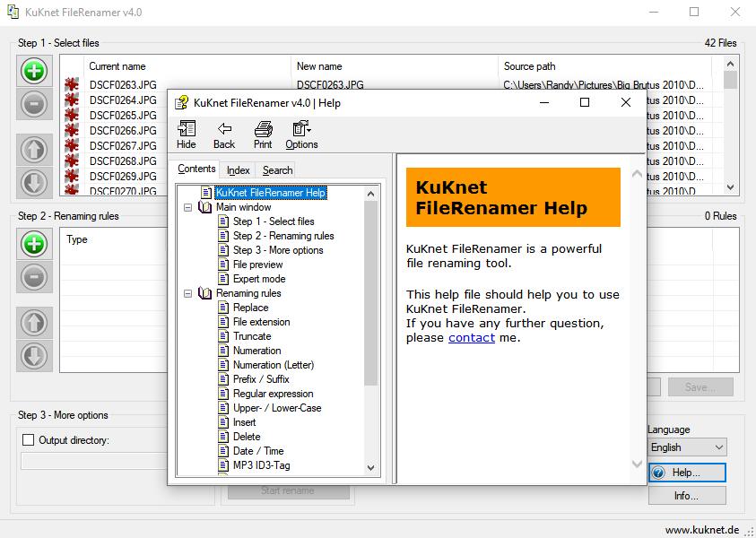Click the Type column header in rules list

coord(77,239)
